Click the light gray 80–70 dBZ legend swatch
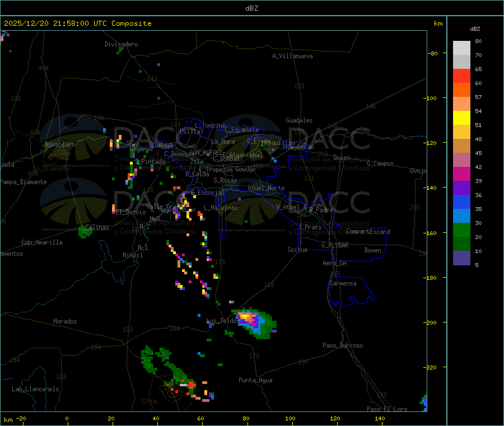The height and width of the screenshot is (426, 504). (461, 48)
